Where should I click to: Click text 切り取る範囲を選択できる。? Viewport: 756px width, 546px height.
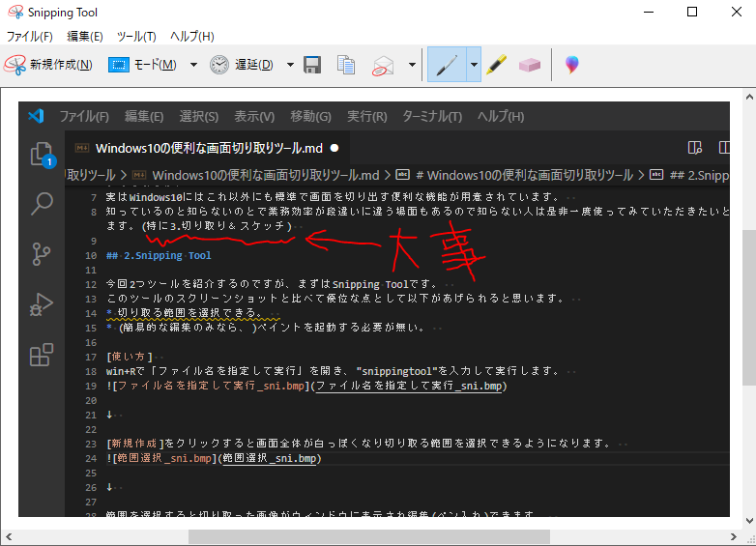click(x=189, y=313)
